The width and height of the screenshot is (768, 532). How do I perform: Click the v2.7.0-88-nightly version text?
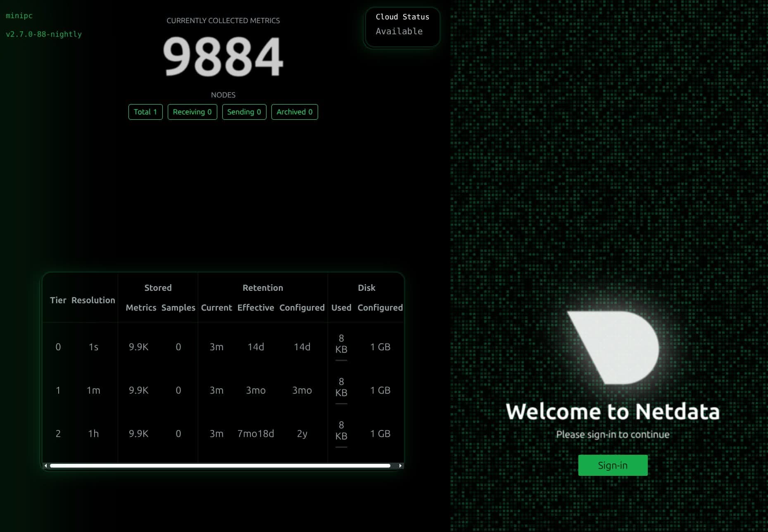pos(44,34)
